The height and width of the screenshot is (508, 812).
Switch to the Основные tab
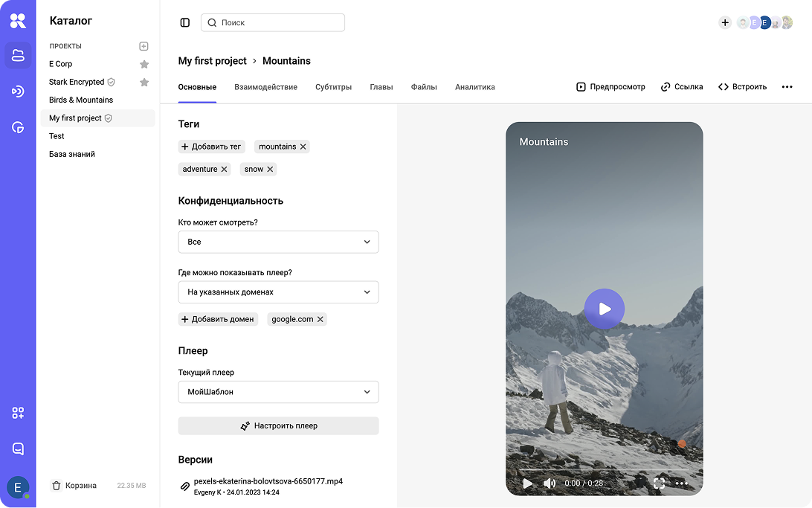pos(197,87)
